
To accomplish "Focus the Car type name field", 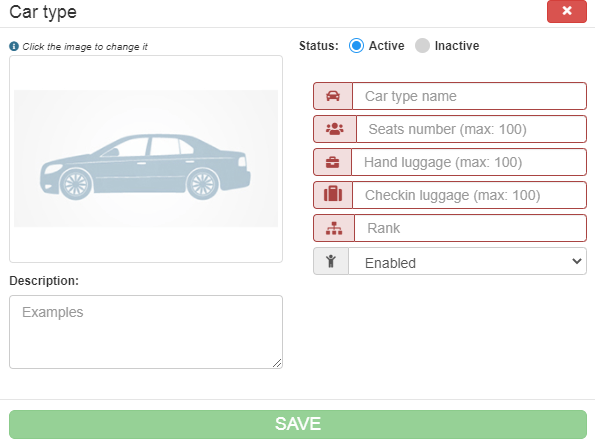I will pos(469,96).
